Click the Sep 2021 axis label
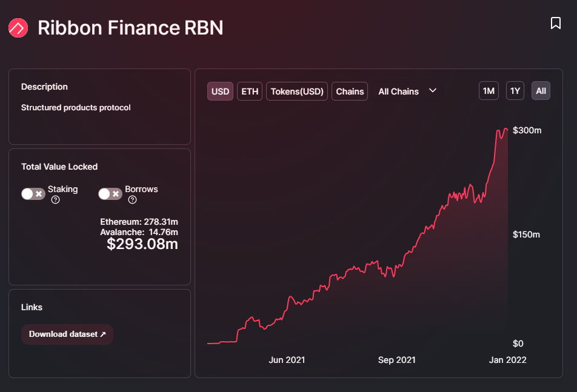 pyautogui.click(x=396, y=360)
